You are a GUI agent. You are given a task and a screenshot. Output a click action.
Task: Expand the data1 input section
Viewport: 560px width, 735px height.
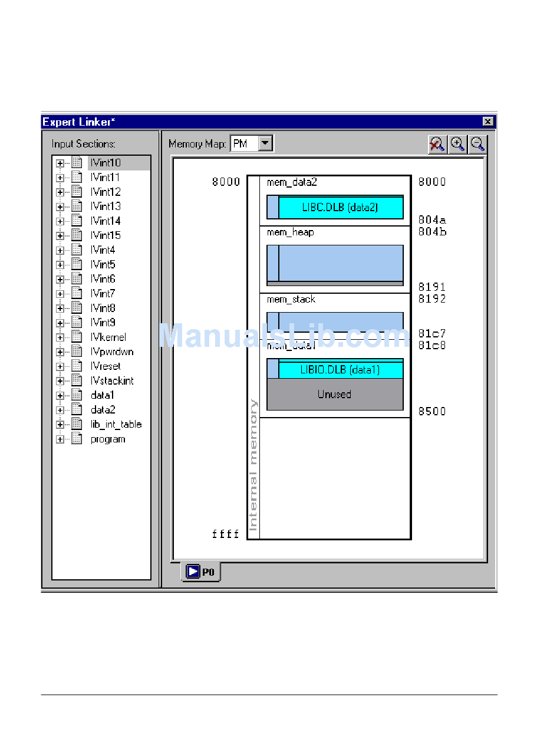(60, 396)
